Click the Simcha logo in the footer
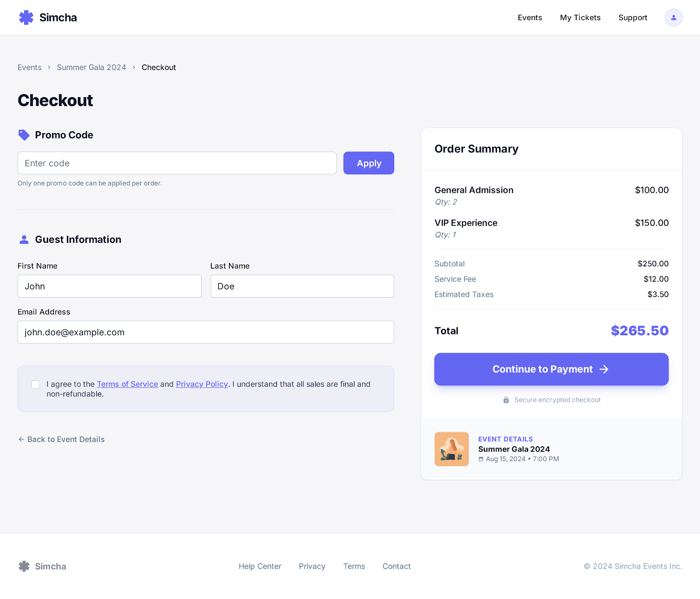Viewport: 700px width, 599px height. click(x=42, y=566)
